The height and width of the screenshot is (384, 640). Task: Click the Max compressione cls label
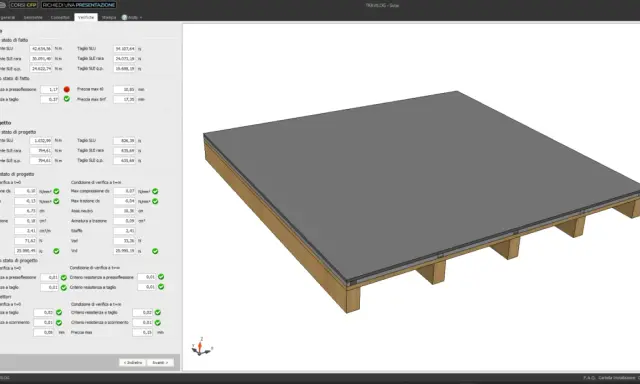point(90,191)
